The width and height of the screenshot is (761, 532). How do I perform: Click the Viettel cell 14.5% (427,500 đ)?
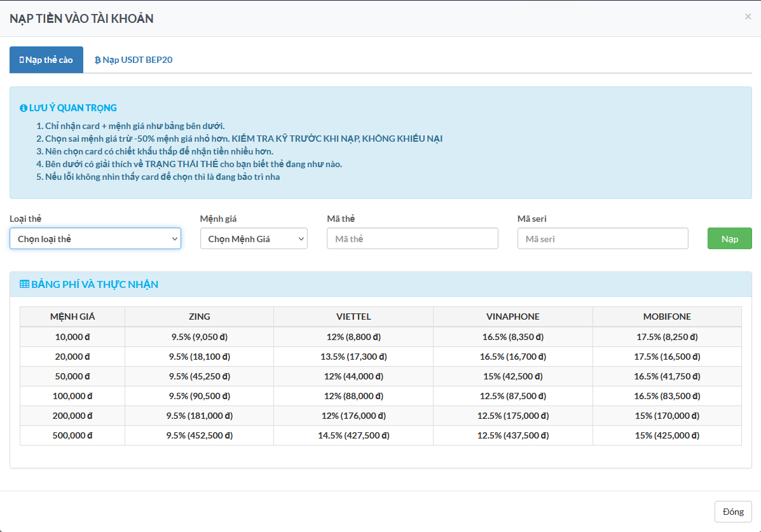point(353,435)
